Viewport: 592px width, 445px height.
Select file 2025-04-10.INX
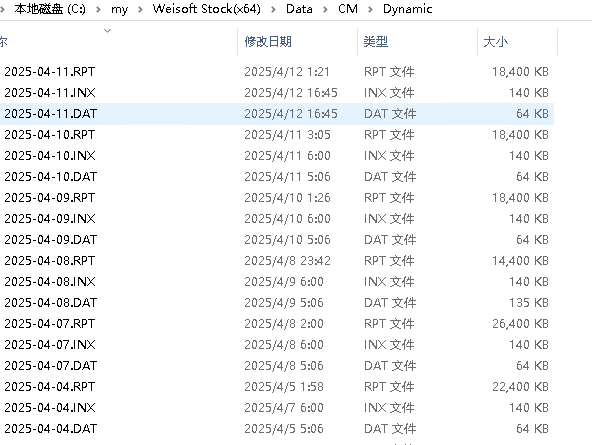tap(50, 156)
